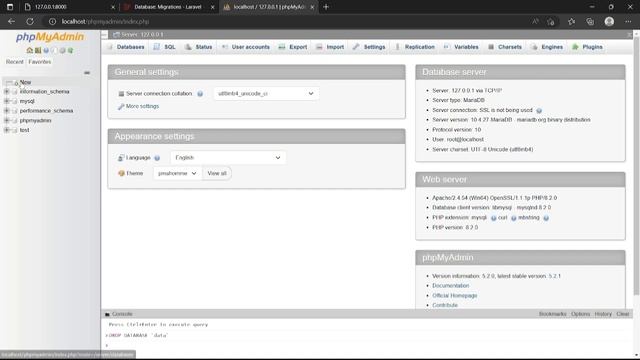Select the phpmyadmin database in tree
The height and width of the screenshot is (360, 640).
[x=36, y=121]
